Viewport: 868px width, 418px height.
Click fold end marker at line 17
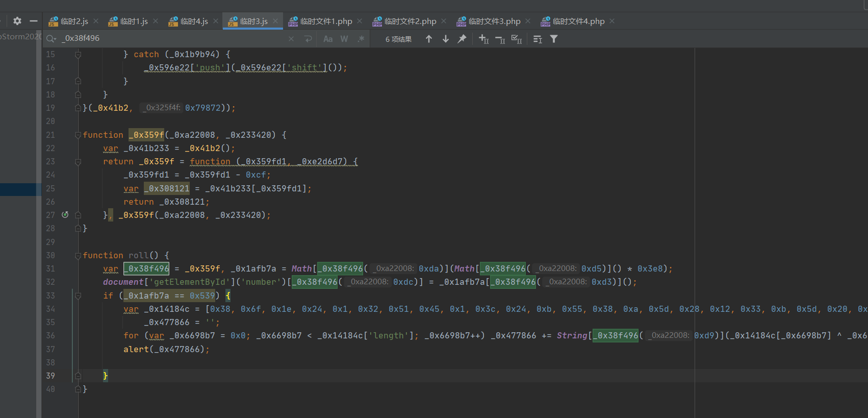78,81
